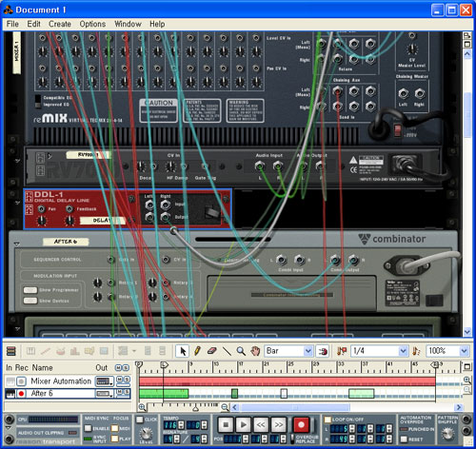This screenshot has height=449, width=476.
Task: Click the Automation Override Reset button
Action: point(404,439)
